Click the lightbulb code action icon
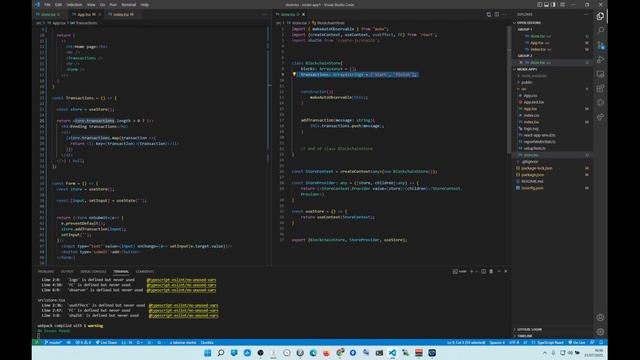The height and width of the screenshot is (360, 640). pos(294,74)
